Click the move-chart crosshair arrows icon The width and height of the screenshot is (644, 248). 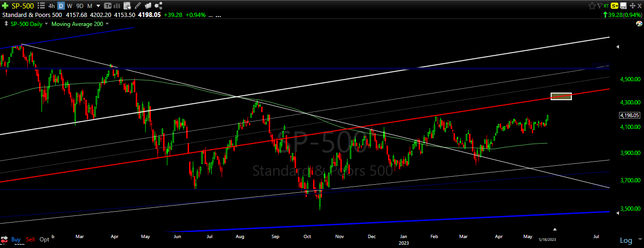pos(633,6)
